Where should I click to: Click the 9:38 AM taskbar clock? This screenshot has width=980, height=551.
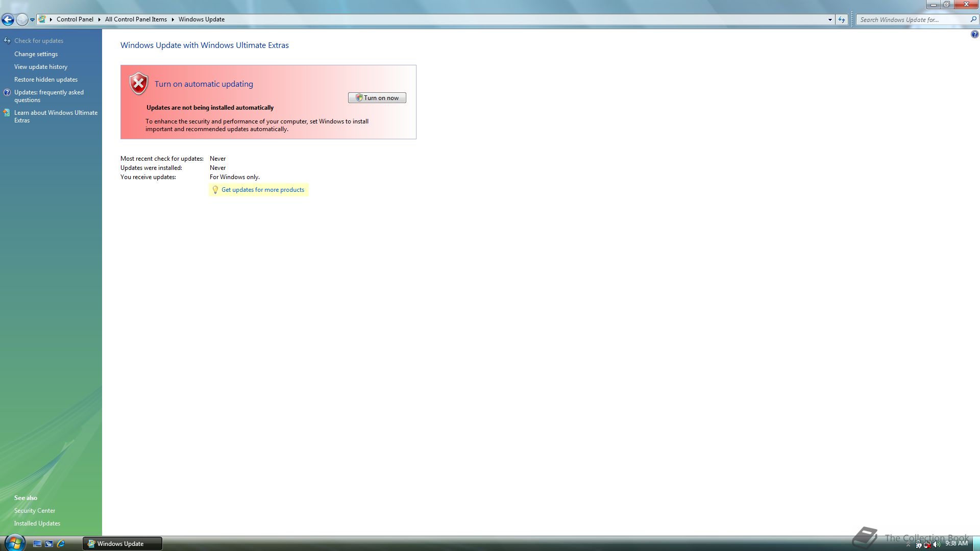(956, 544)
